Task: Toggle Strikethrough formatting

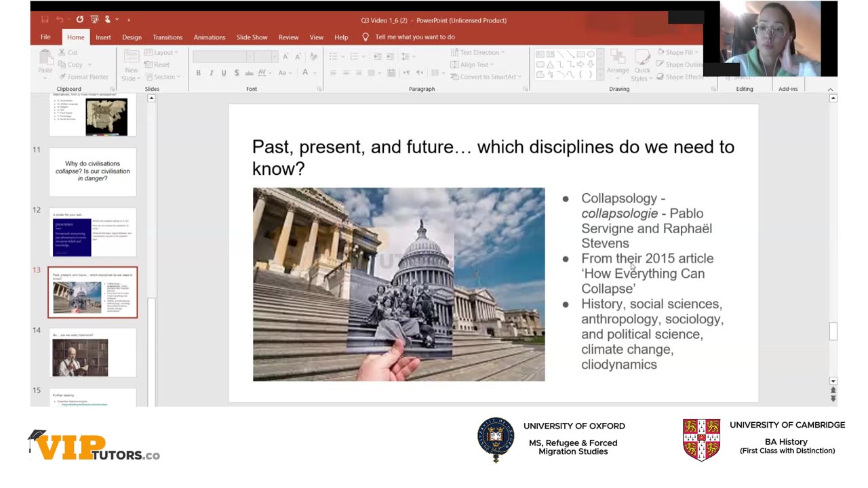Action: coord(250,73)
